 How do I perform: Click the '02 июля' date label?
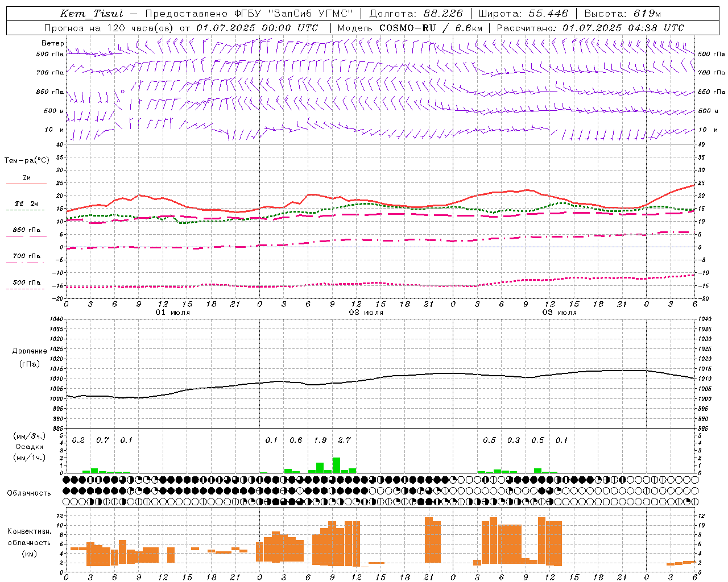(x=366, y=313)
